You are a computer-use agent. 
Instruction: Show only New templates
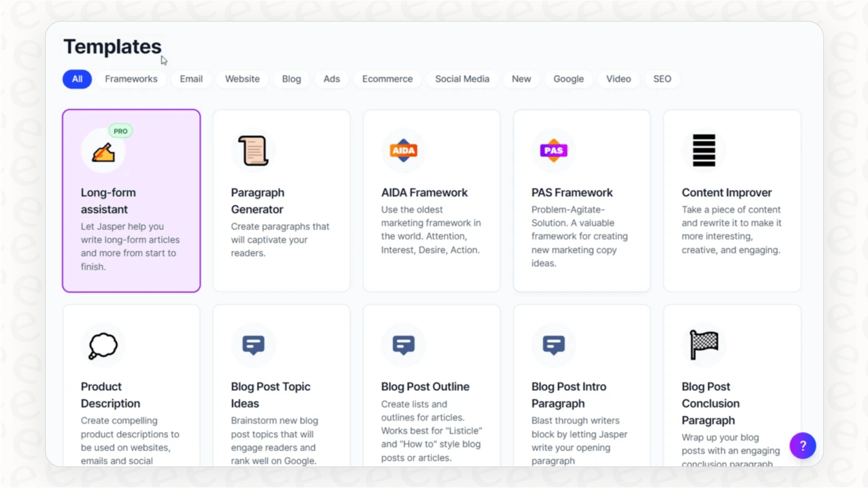(521, 79)
